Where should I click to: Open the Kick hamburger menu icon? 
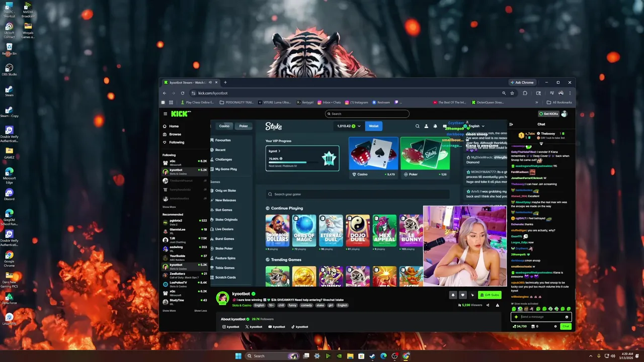click(165, 114)
